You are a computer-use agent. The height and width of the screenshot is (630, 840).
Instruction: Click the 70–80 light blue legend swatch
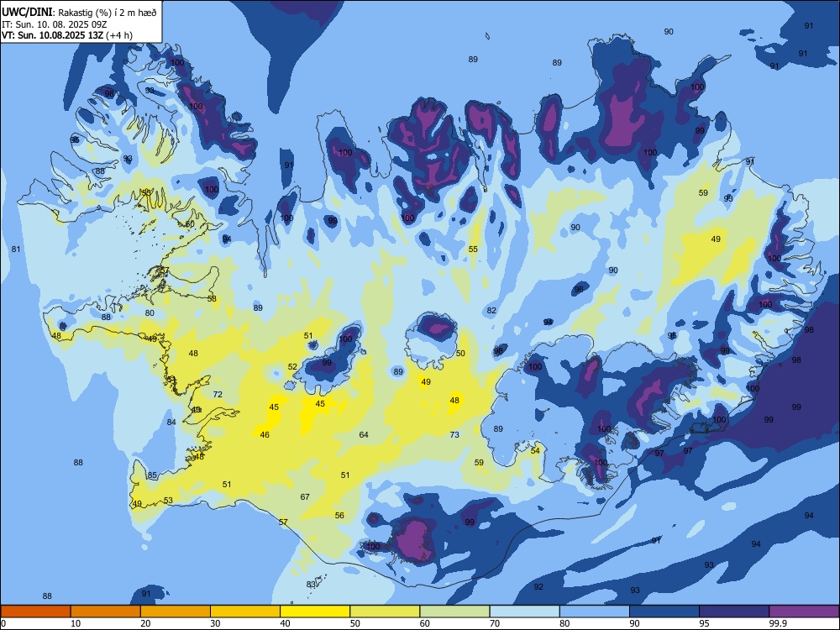[525, 612]
